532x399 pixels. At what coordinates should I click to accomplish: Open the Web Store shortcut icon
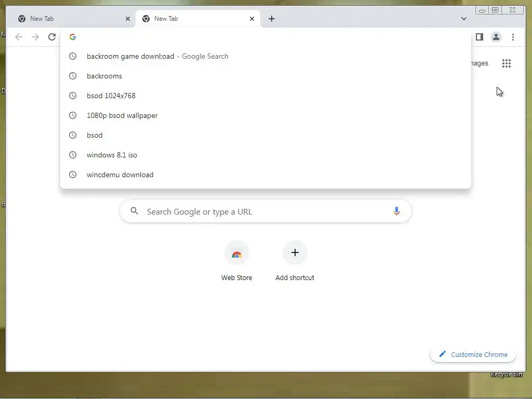pyautogui.click(x=236, y=253)
